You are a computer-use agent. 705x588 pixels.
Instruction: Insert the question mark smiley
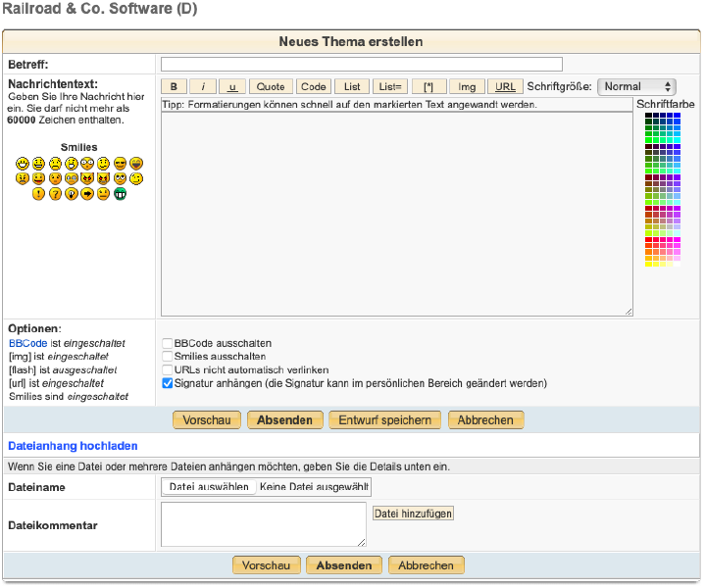(55, 194)
